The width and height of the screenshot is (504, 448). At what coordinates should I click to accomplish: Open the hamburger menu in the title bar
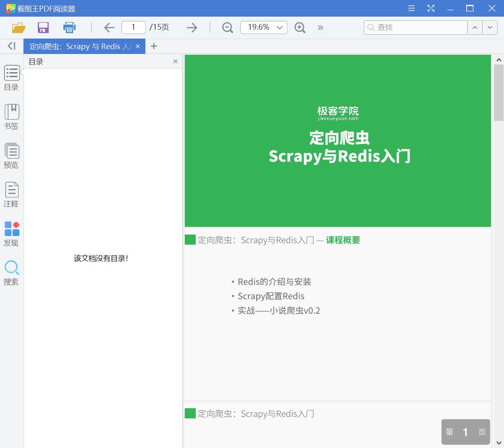coord(411,8)
